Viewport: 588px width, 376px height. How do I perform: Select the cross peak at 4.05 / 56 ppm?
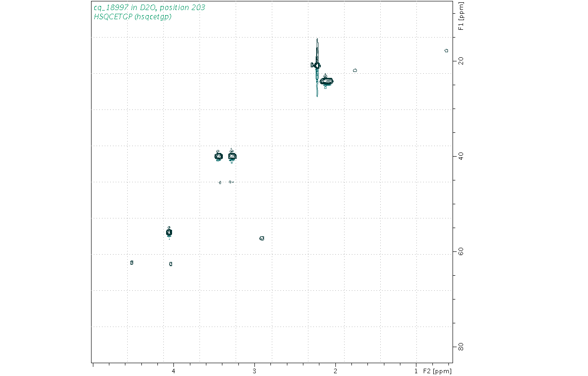[x=169, y=232]
